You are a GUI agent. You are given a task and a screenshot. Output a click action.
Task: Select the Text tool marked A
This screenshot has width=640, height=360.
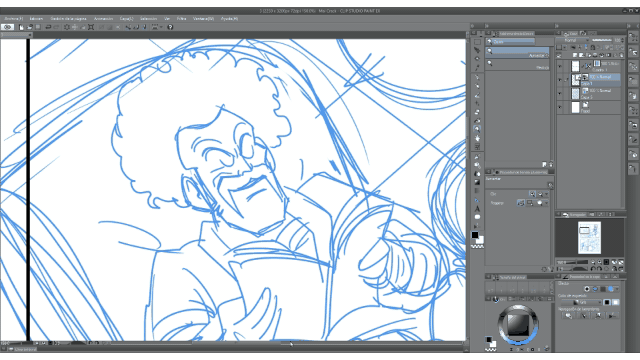pos(477,209)
